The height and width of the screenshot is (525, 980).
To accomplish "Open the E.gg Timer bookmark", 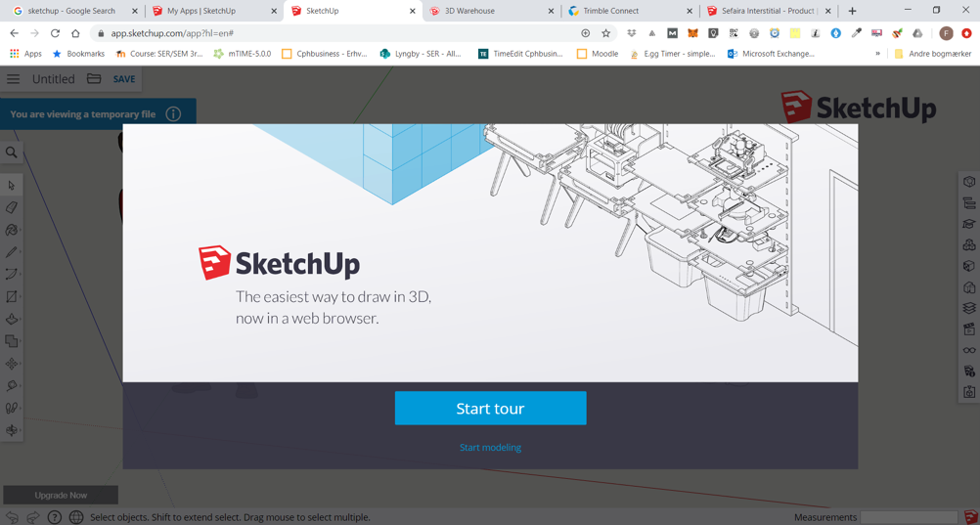I will tap(673, 54).
